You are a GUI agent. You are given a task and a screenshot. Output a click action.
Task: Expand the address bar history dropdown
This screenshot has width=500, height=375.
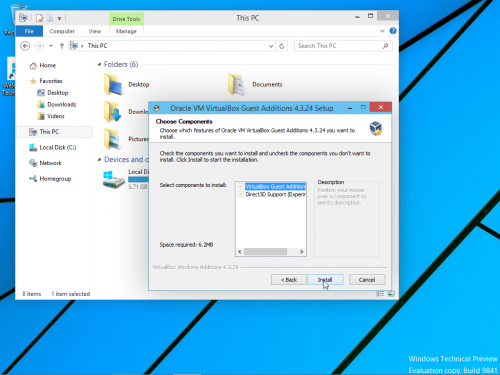click(x=271, y=46)
